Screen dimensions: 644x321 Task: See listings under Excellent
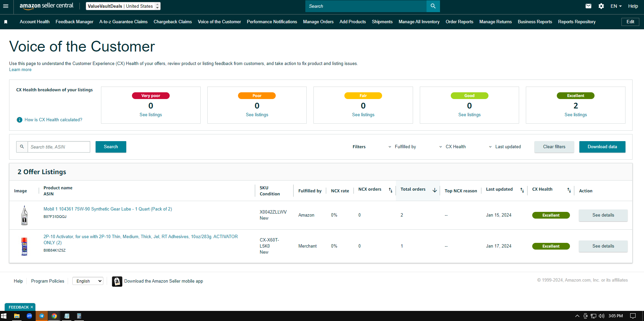(576, 115)
